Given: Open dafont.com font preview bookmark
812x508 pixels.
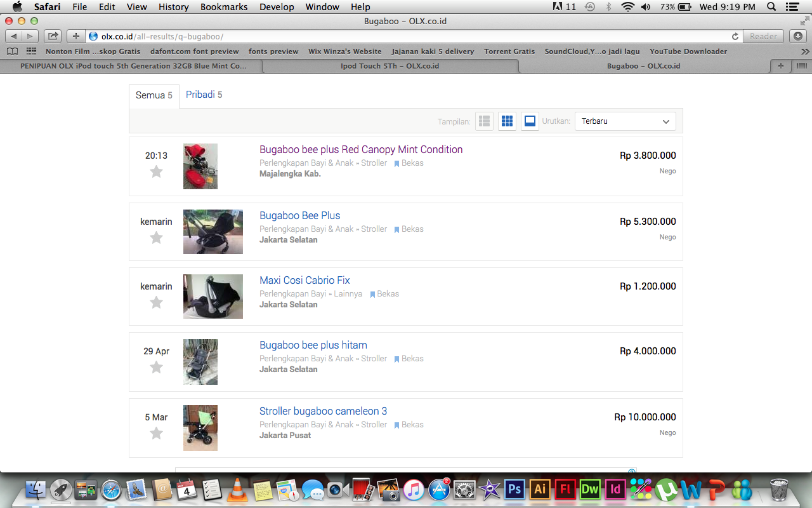Looking at the screenshot, I should [195, 51].
